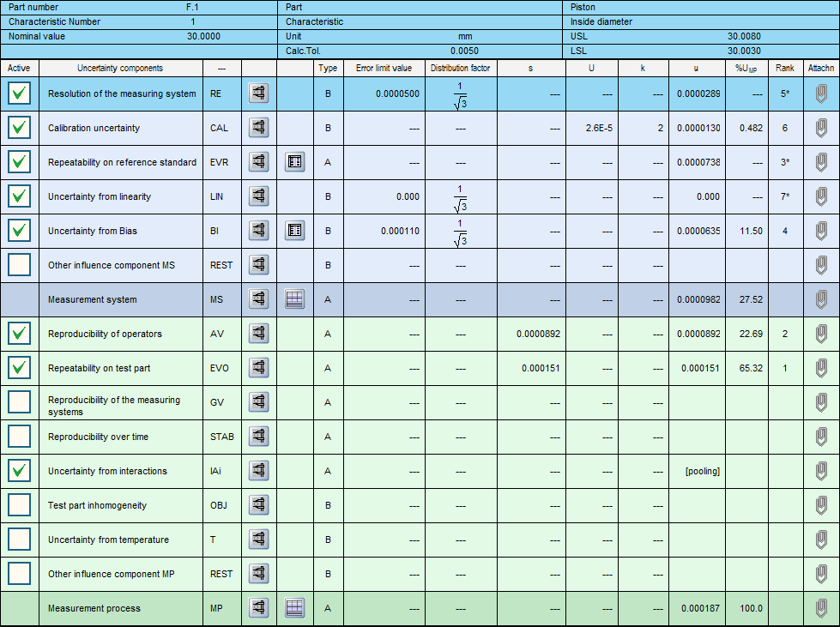Click gauge icon in Other influence component MS row
The image size is (840, 627).
[259, 264]
